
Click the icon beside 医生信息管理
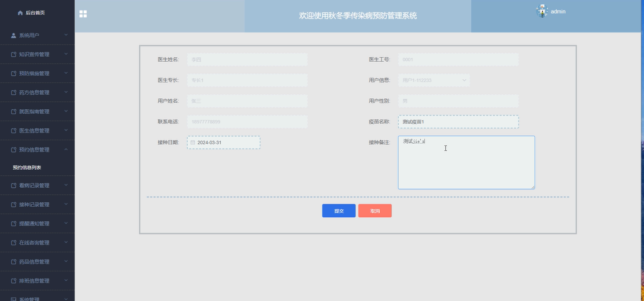tap(14, 130)
